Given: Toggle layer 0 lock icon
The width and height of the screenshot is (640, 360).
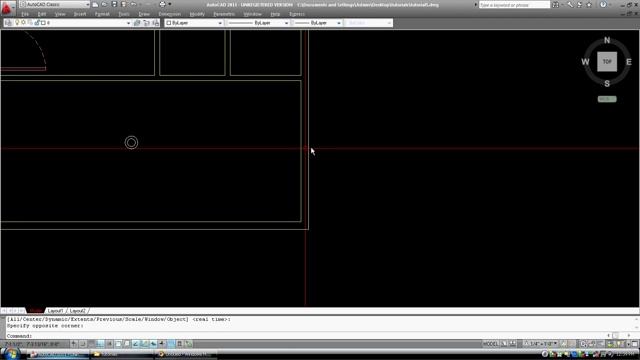Looking at the screenshot, I should click(37, 23).
